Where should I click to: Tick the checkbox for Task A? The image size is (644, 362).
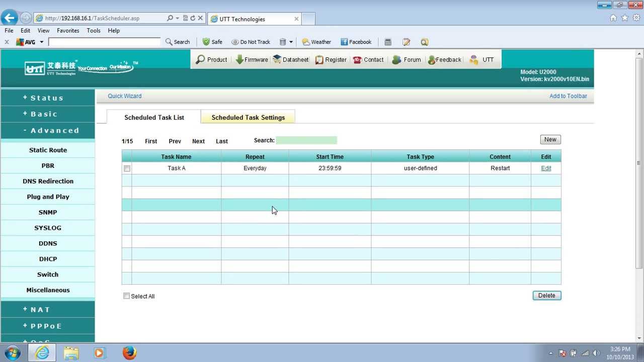tap(127, 168)
